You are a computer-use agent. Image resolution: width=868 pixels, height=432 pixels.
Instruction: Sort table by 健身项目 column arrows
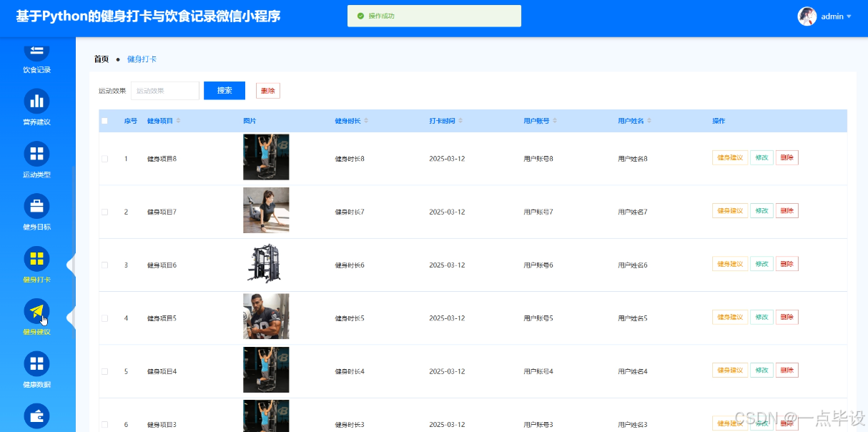point(179,121)
